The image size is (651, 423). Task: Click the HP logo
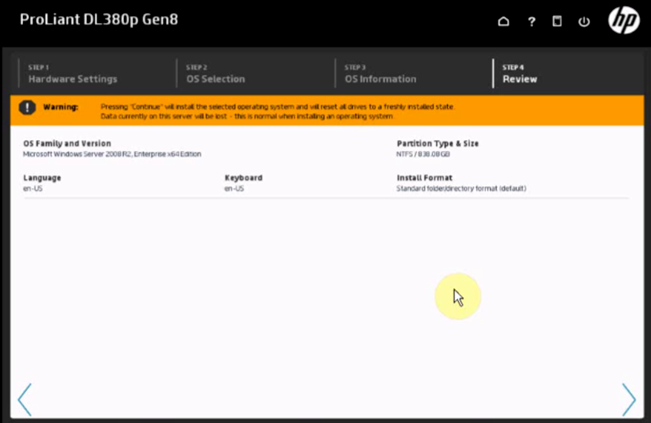point(624,20)
